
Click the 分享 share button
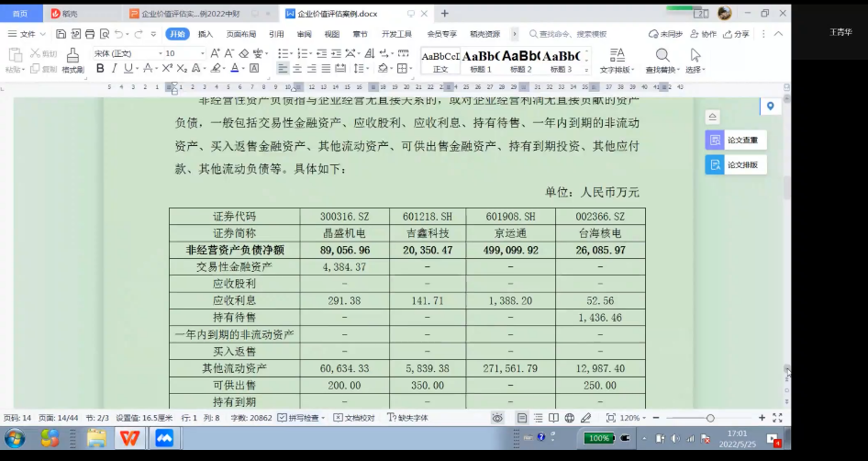pos(736,34)
